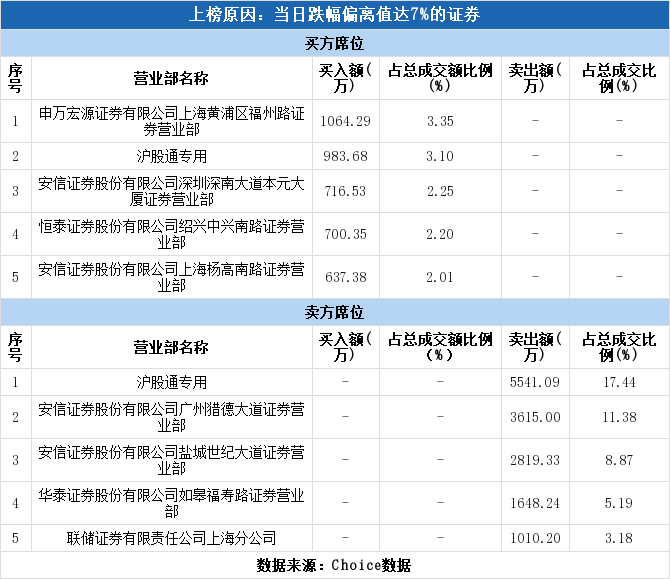Select percentage cell 8.87

620,461
